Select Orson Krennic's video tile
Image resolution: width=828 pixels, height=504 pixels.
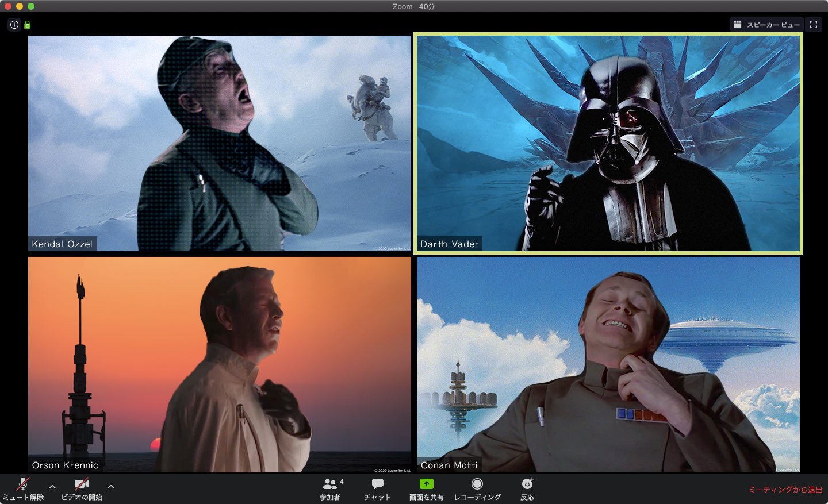(x=220, y=364)
